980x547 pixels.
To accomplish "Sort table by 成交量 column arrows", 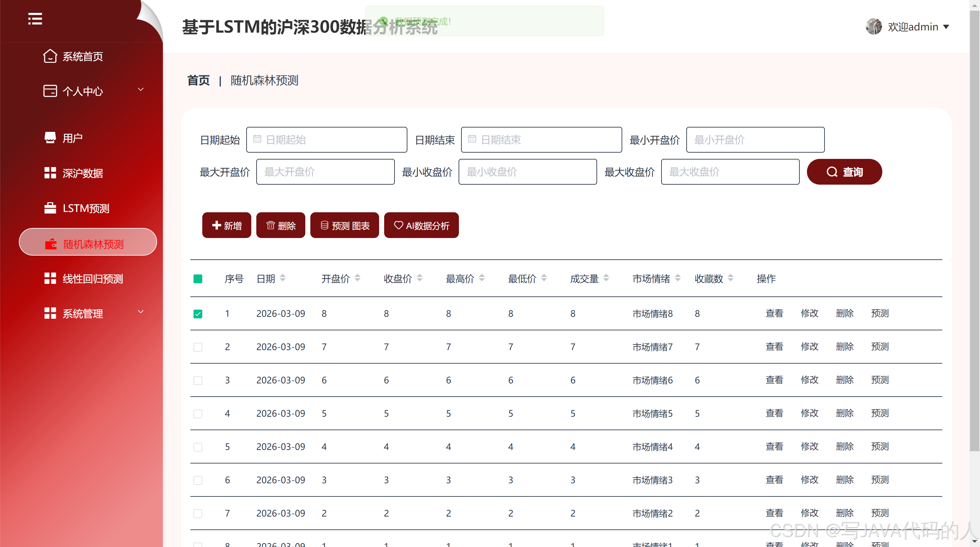I will click(x=606, y=278).
